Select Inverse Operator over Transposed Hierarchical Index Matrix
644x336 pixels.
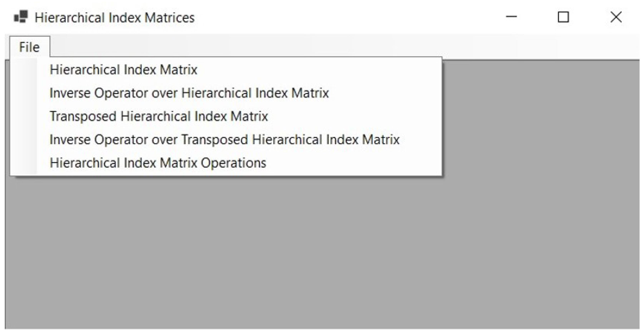click(224, 140)
